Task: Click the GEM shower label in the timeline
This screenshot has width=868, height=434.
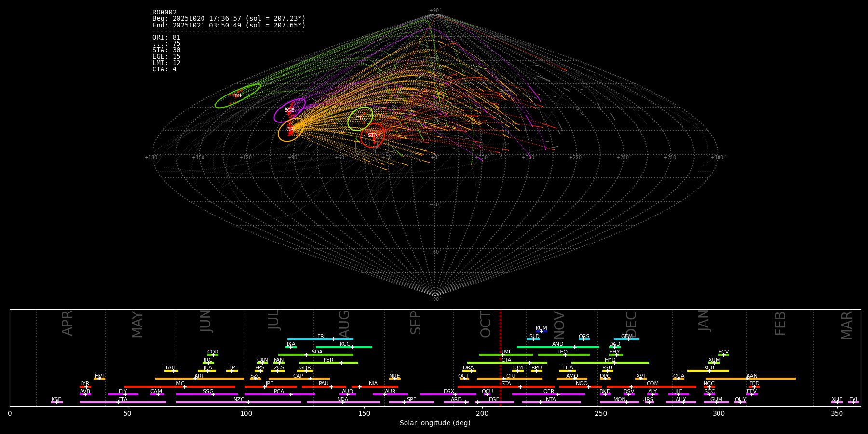Action: pos(627,337)
